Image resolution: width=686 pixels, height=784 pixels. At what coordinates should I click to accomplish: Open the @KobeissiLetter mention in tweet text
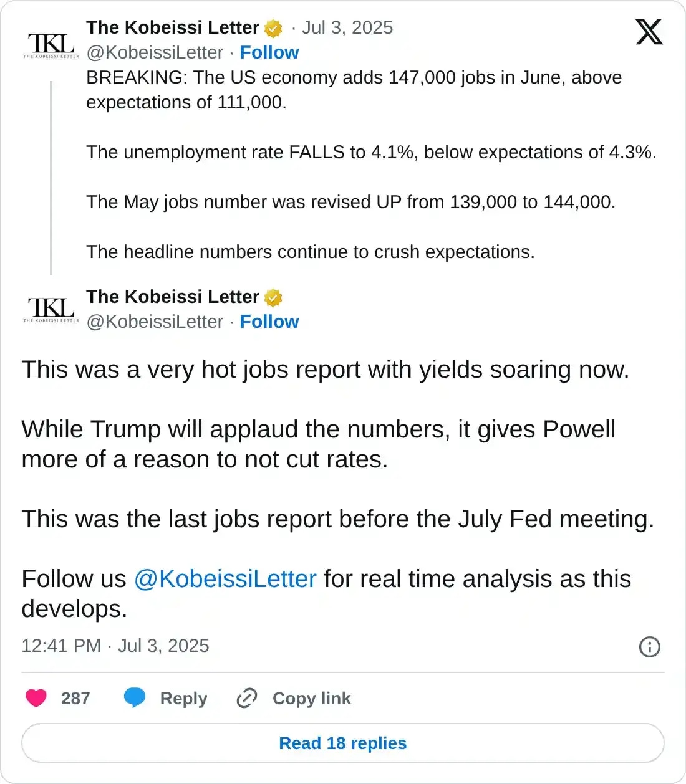point(225,579)
